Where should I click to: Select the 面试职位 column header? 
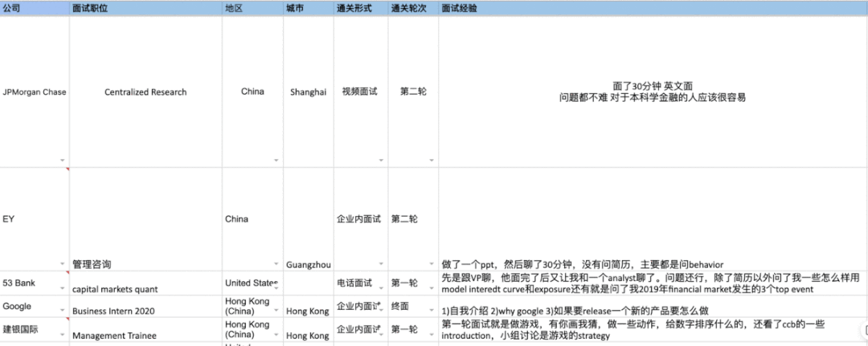pos(145,9)
